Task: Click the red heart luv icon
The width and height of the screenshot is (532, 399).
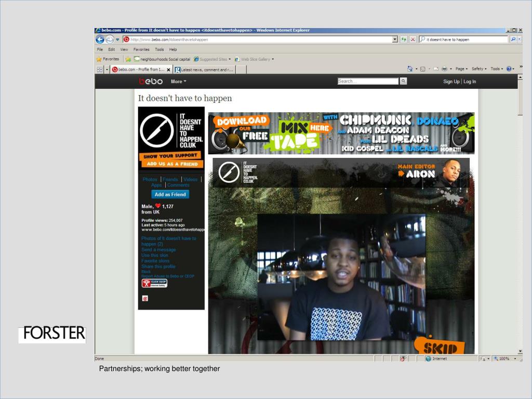Action: coord(158,206)
